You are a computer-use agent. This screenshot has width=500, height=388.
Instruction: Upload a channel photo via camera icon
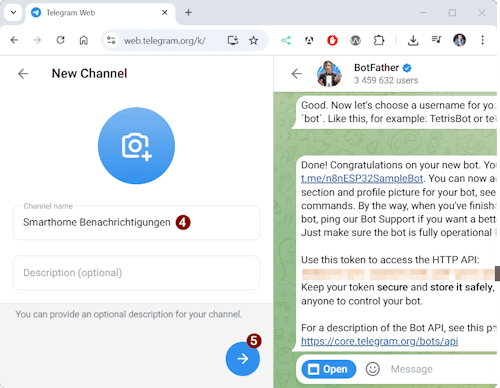point(136,146)
